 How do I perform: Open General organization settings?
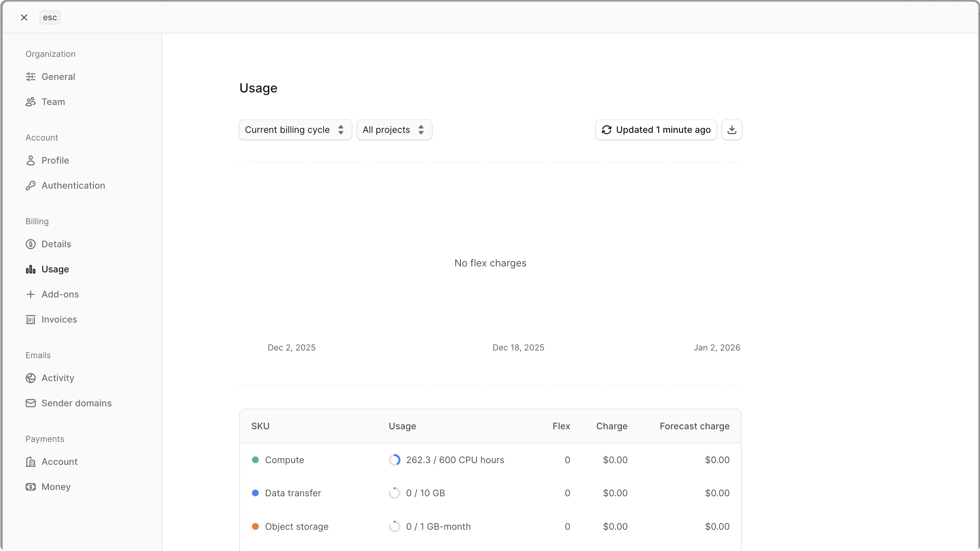[51, 76]
